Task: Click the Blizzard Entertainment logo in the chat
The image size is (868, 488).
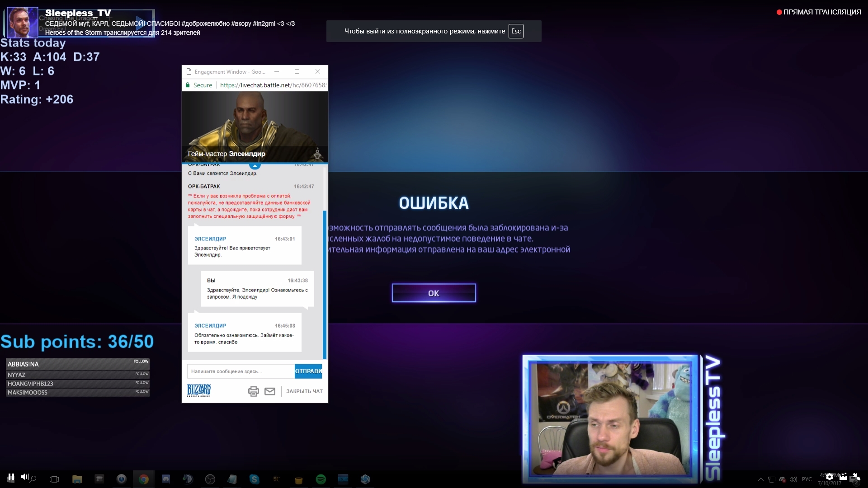Action: click(x=199, y=390)
